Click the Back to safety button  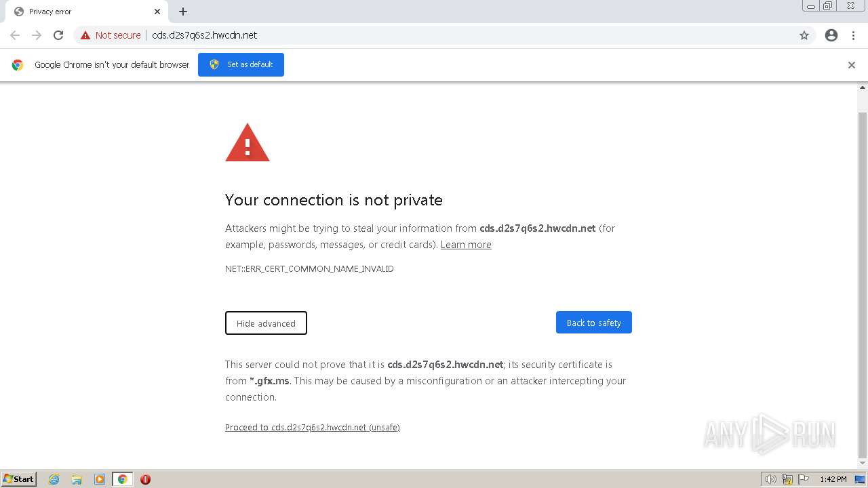[x=593, y=323]
